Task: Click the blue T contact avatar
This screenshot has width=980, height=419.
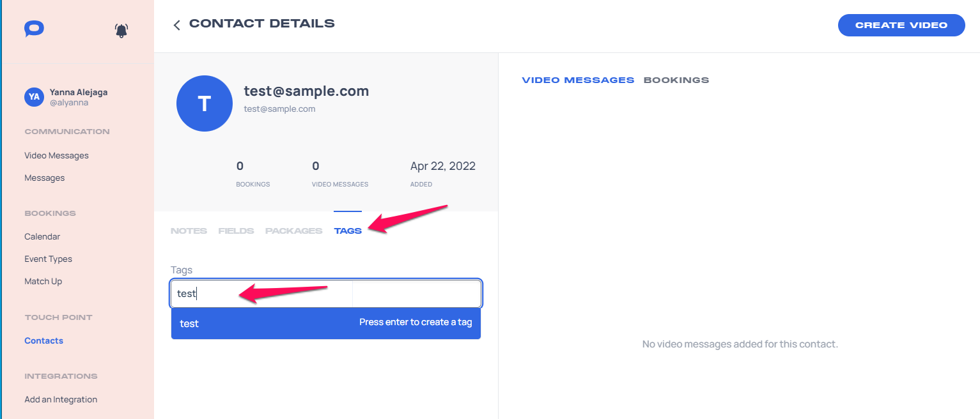Action: 205,103
